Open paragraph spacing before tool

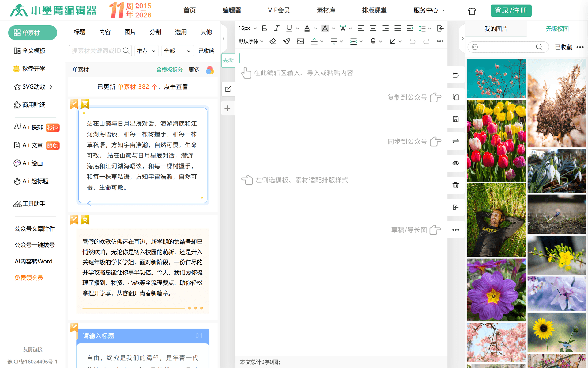[314, 41]
